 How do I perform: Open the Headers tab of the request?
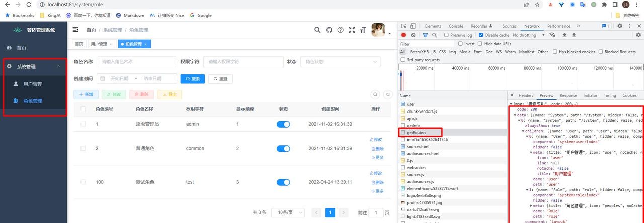pos(526,95)
